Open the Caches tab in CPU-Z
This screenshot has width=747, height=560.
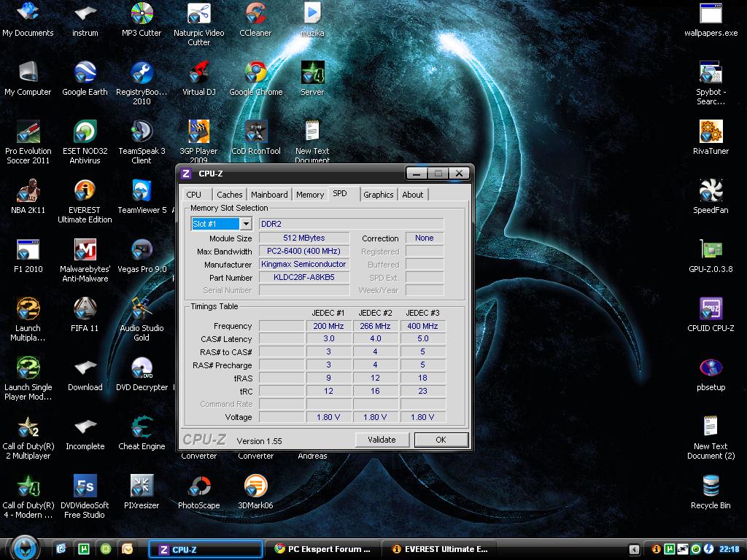[229, 195]
